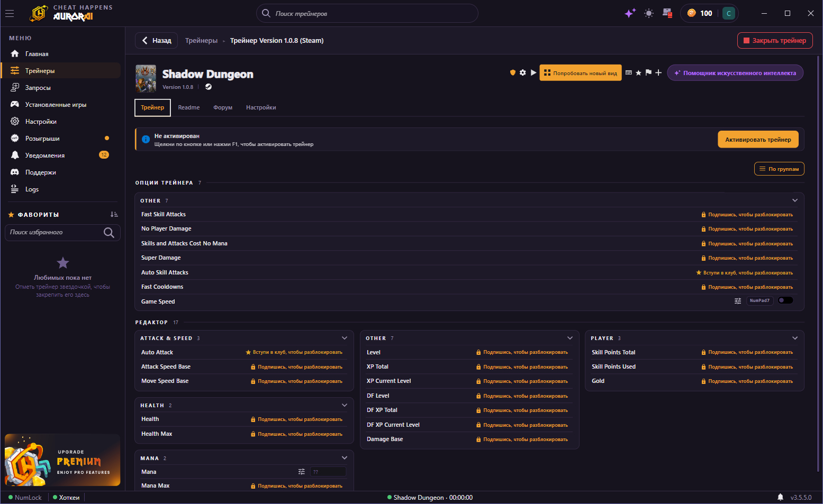Click the NumPad7 hotkey box for Game Speed

tap(759, 300)
